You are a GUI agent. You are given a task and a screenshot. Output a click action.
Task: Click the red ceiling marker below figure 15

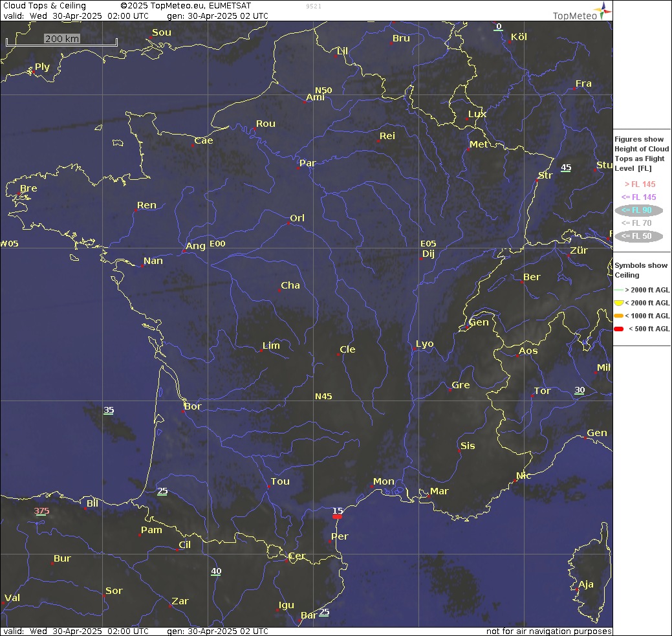point(337,517)
